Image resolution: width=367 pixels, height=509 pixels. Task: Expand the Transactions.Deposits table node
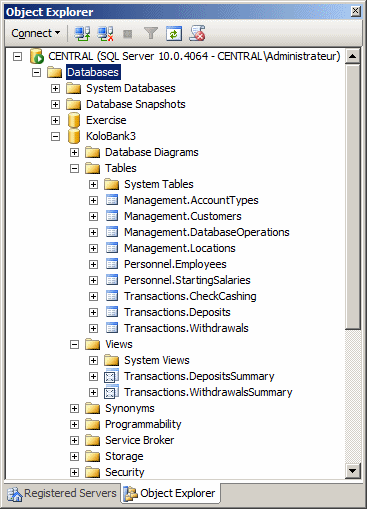[x=94, y=312]
